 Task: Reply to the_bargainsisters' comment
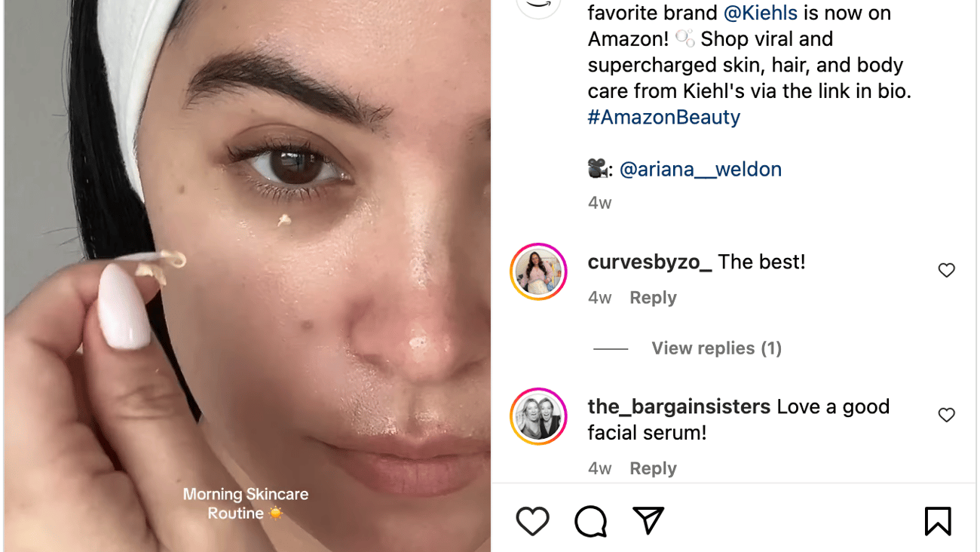[x=652, y=468]
